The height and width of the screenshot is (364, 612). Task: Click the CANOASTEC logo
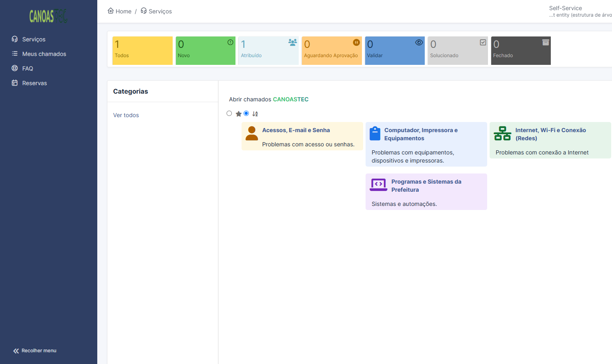(48, 16)
